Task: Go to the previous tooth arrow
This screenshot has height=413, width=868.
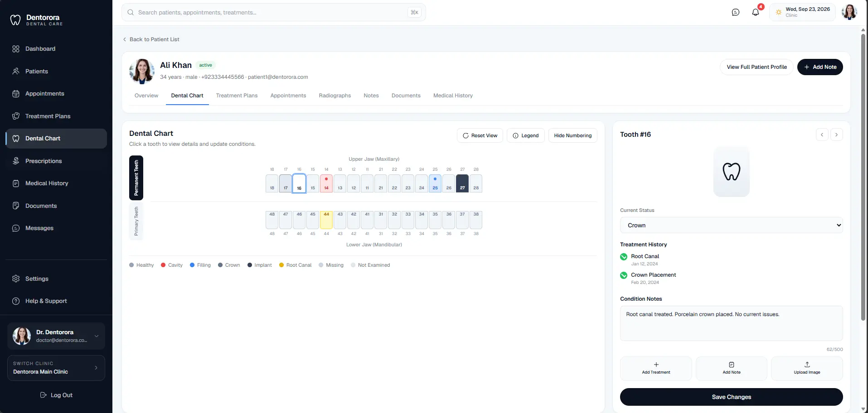Action: (822, 134)
